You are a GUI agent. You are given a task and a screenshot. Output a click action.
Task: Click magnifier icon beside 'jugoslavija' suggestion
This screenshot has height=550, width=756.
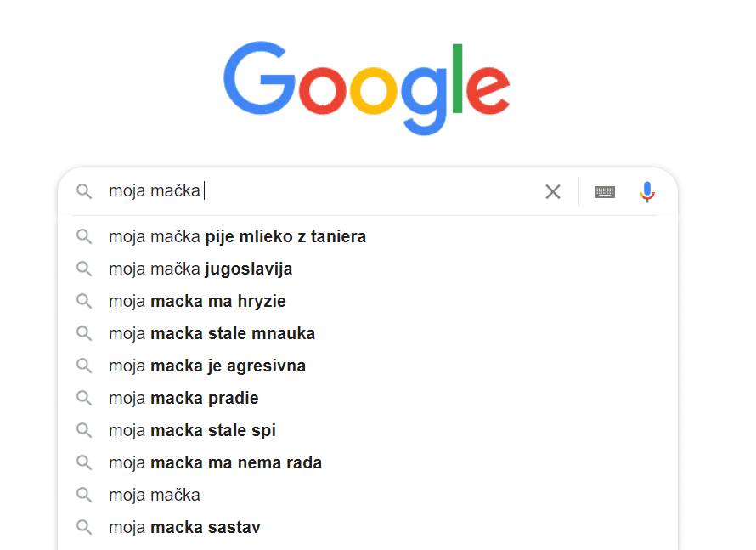tap(84, 269)
